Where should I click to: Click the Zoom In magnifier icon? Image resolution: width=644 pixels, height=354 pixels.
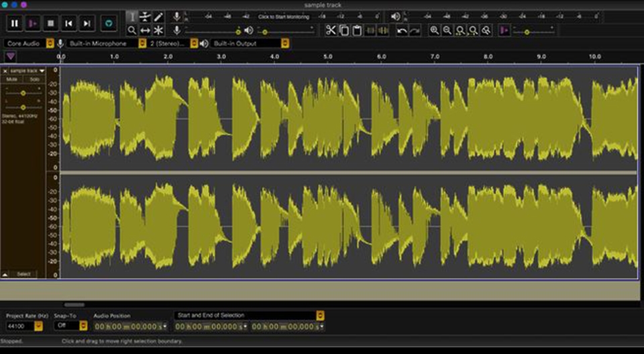[435, 30]
